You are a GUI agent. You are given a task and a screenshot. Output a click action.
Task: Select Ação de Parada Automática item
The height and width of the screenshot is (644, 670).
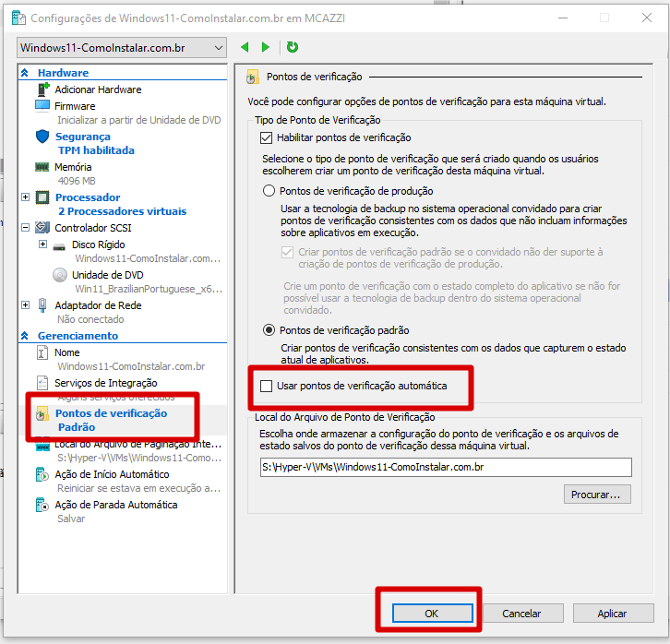coord(115,505)
